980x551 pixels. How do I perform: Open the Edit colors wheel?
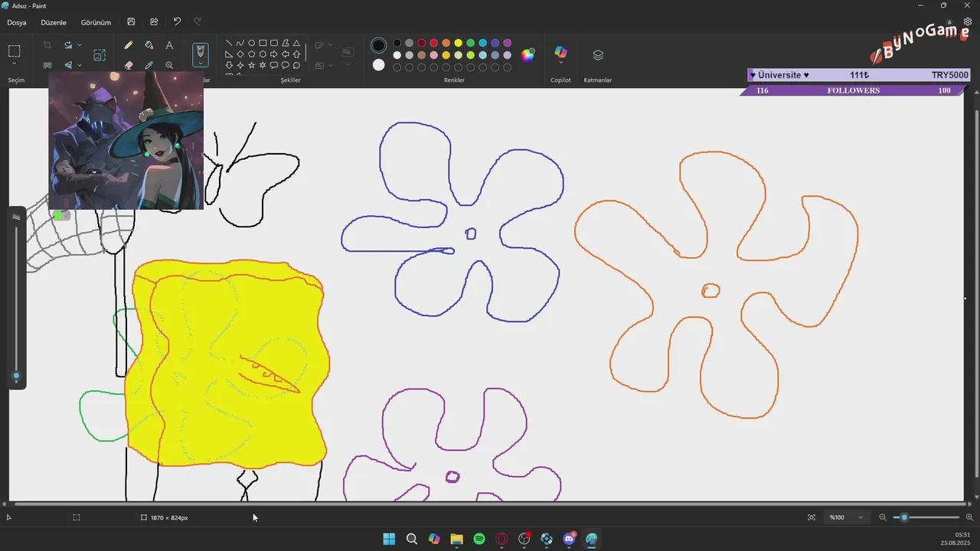coord(528,54)
